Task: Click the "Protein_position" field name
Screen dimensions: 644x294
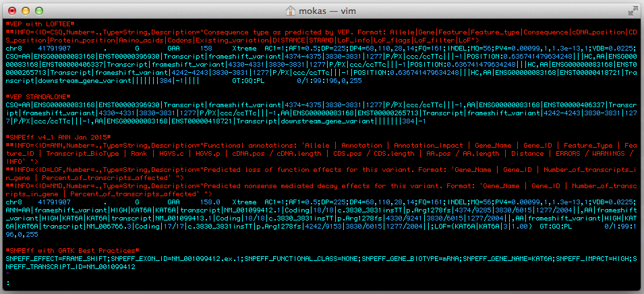Action: pos(82,40)
